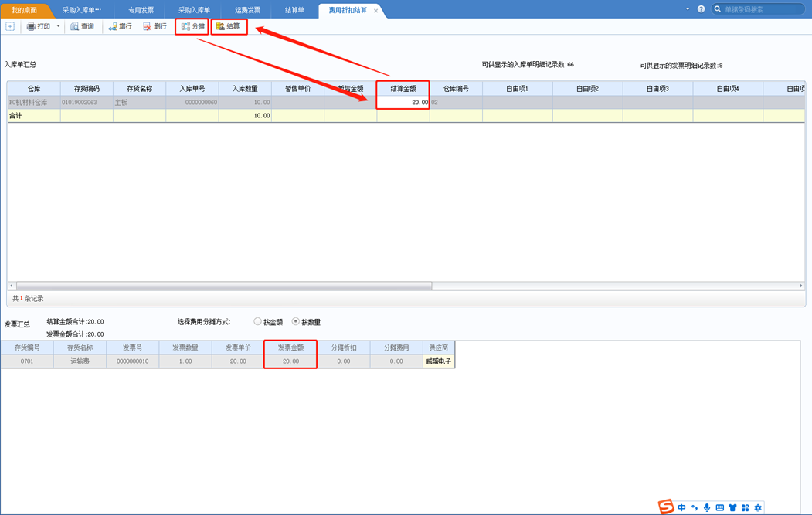Click the horizontal scrollbar thumb of the 入库单 table

[224, 286]
